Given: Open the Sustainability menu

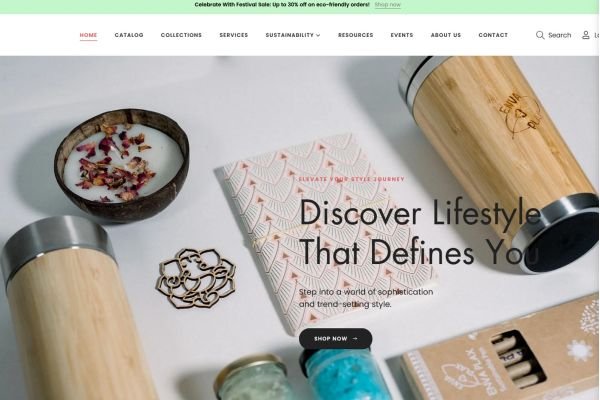Looking at the screenshot, I should pos(290,35).
